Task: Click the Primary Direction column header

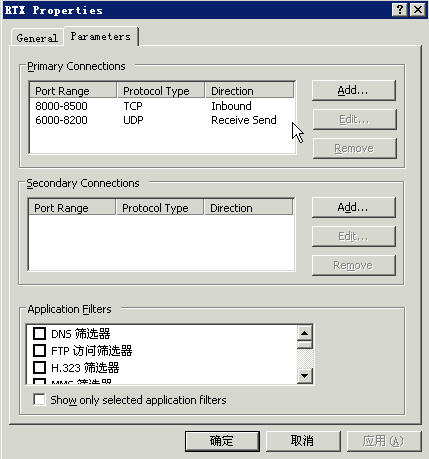Action: pos(249,91)
